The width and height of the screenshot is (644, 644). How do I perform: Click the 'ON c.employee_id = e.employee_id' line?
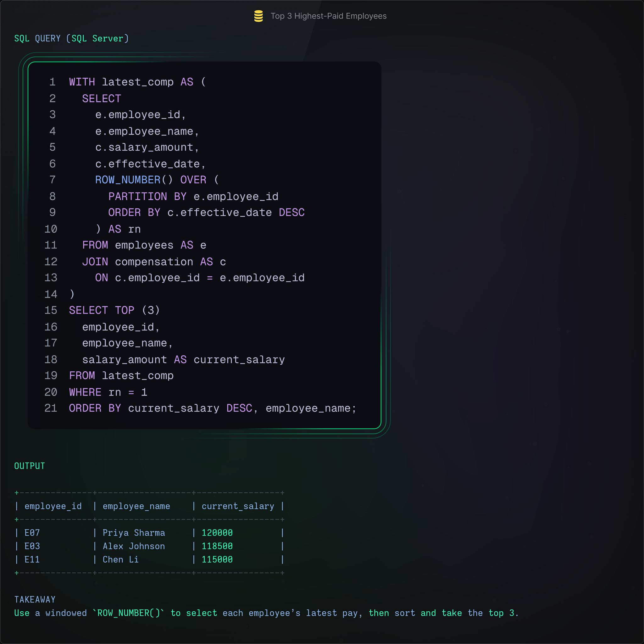pos(200,278)
